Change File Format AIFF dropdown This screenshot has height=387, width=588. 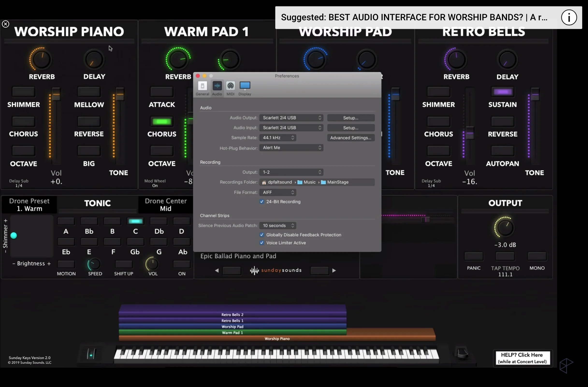tap(278, 192)
